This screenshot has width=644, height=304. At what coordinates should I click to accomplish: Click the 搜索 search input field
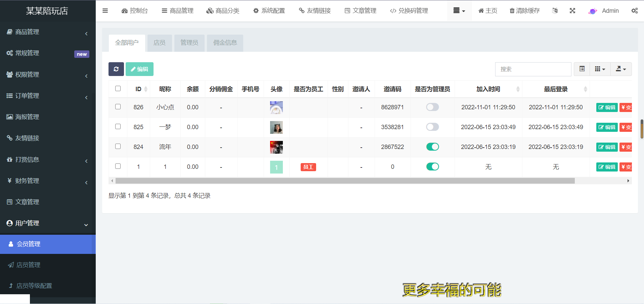click(x=533, y=69)
